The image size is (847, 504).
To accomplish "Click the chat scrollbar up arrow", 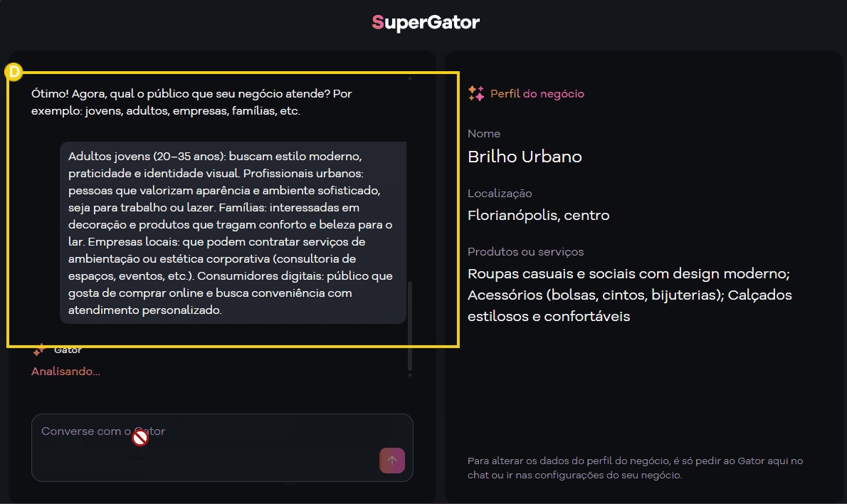I will (410, 77).
